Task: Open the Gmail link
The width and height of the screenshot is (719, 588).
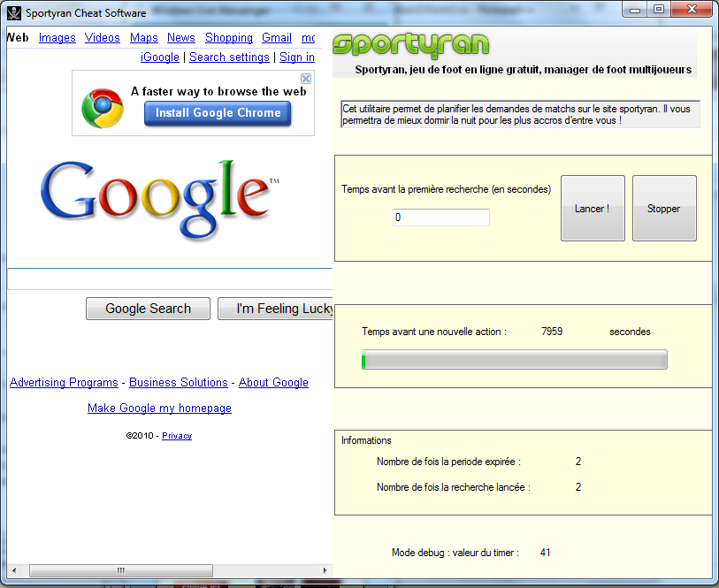Action: (277, 38)
